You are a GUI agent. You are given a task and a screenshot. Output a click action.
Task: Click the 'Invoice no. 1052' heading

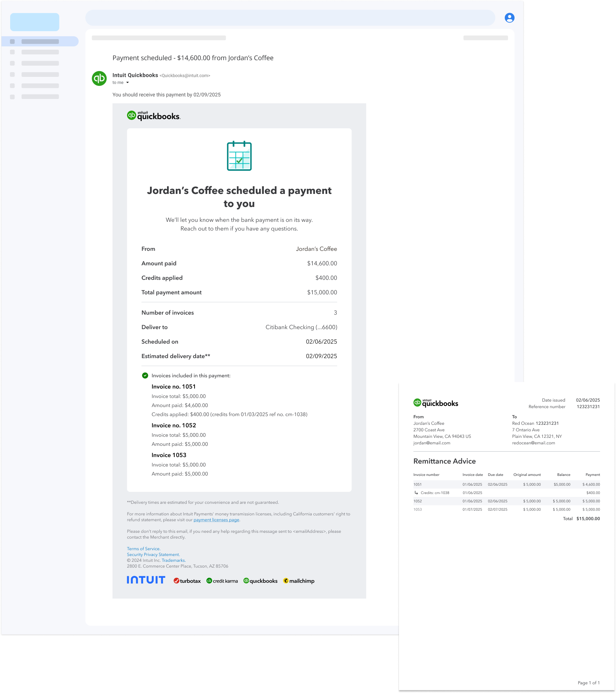click(174, 425)
